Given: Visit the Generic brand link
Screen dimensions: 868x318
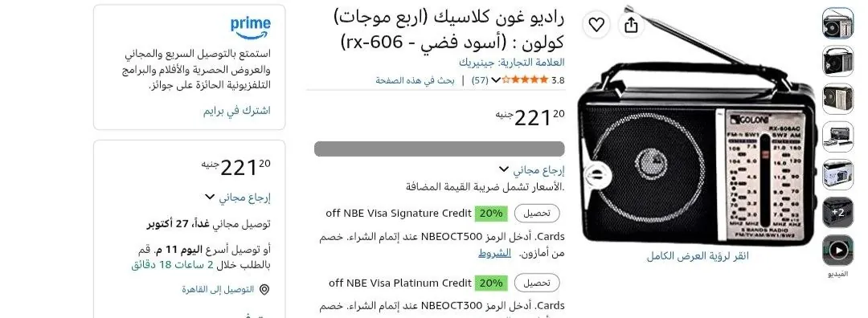Looking at the screenshot, I should coord(511,62).
